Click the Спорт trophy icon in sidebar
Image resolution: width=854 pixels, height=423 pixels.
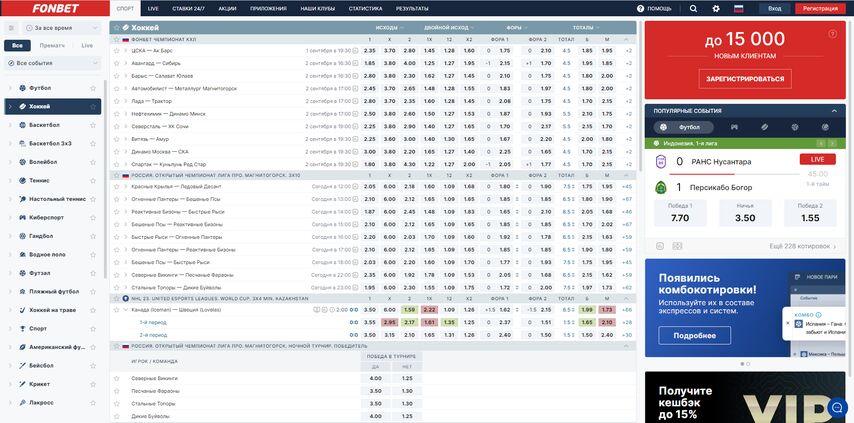(x=22, y=328)
